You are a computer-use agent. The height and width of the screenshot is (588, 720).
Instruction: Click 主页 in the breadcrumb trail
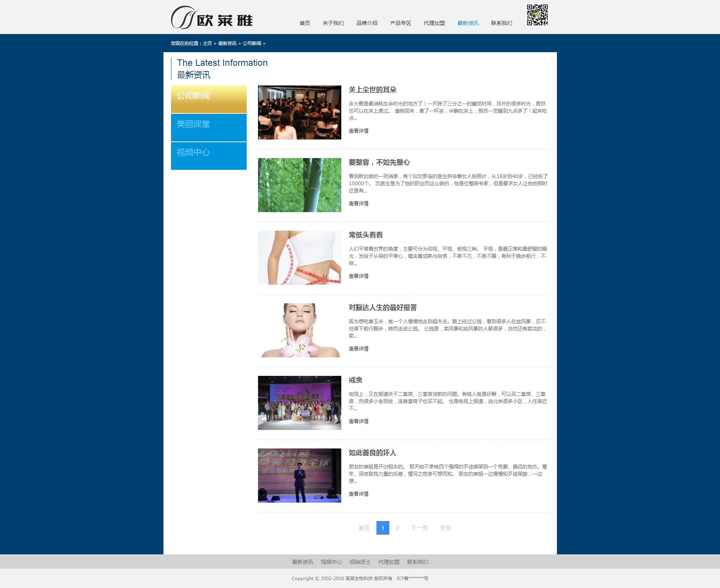click(207, 43)
